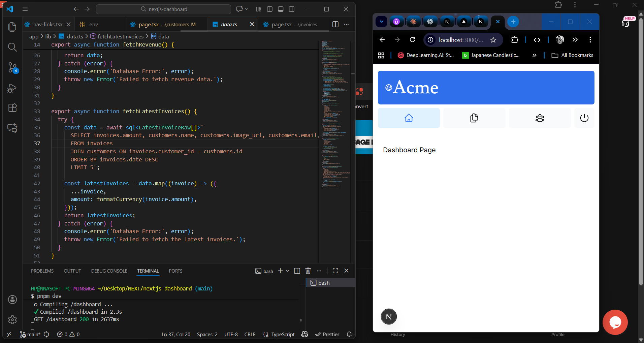Close the terminal panel

point(346,271)
